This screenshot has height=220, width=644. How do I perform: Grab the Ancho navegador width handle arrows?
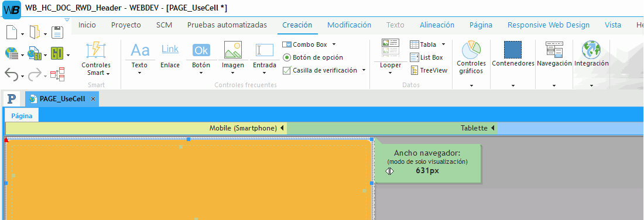click(390, 171)
